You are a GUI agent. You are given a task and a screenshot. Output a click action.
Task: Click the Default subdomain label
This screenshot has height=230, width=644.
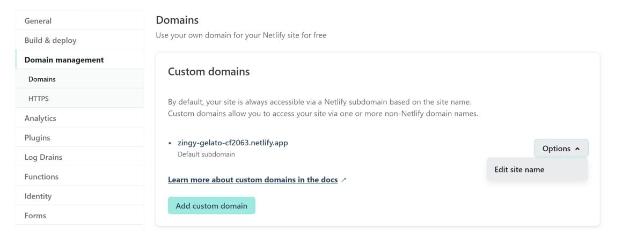click(x=206, y=154)
